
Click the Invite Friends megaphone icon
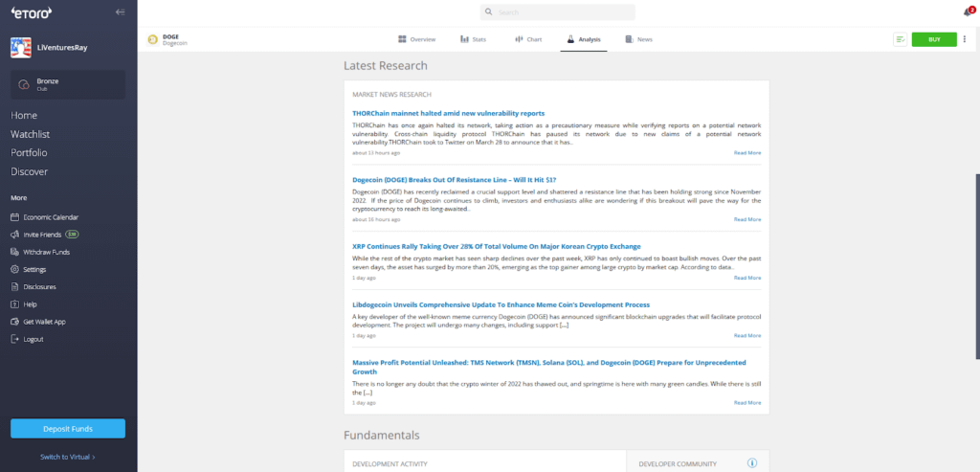[15, 236]
